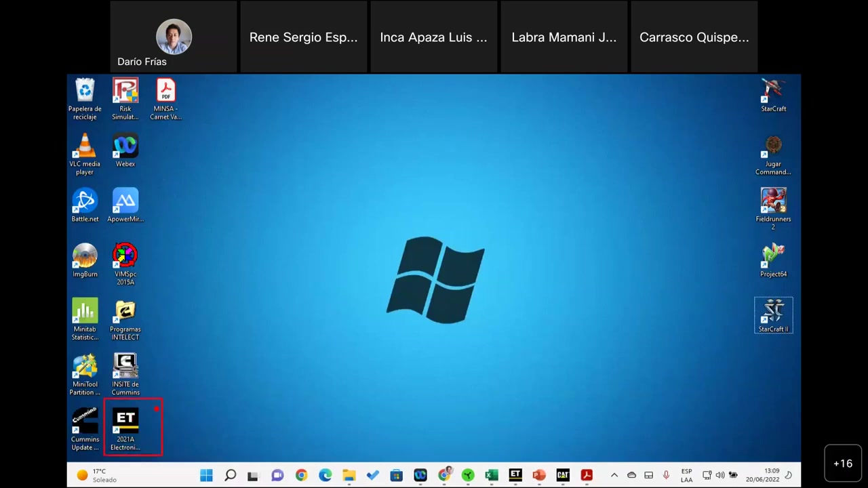This screenshot has width=868, height=488.
Task: Open Adobe Acrobat from the taskbar
Action: click(586, 474)
